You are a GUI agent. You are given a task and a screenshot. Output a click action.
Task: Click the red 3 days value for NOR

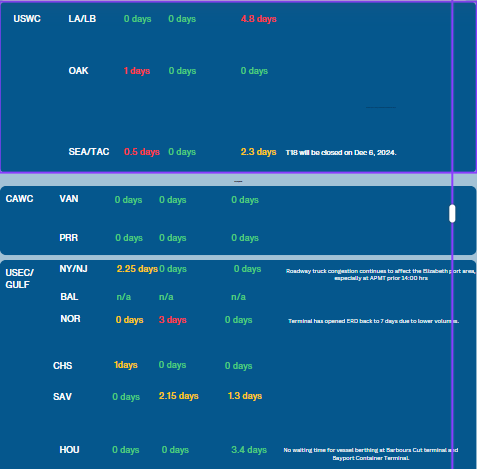[x=173, y=320]
